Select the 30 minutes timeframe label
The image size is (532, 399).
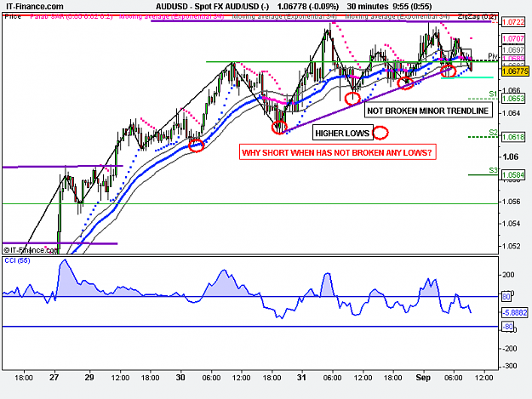368,7
